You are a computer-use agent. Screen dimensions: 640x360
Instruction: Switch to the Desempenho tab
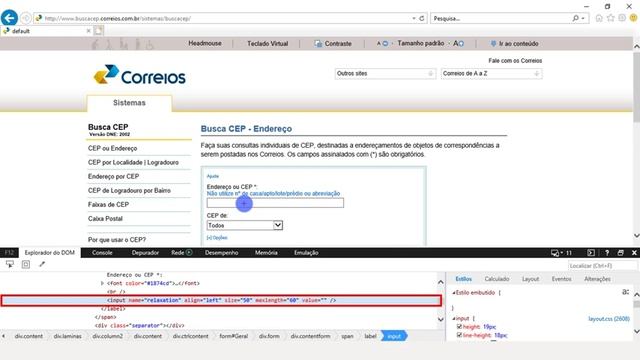[222, 253]
